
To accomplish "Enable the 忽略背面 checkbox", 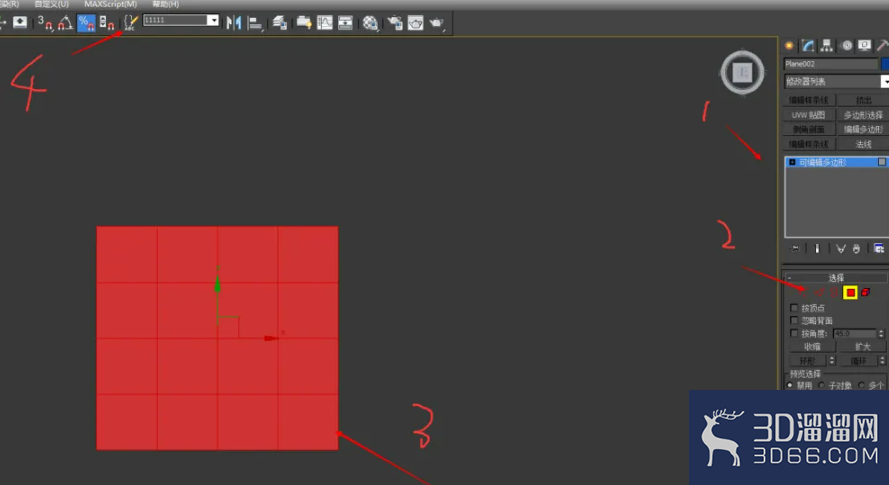I will click(x=794, y=320).
